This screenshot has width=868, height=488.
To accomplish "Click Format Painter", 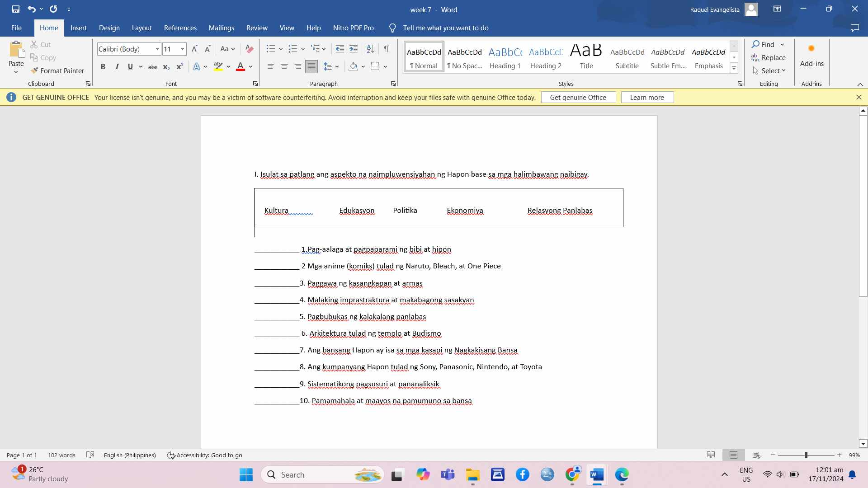I will click(x=57, y=71).
